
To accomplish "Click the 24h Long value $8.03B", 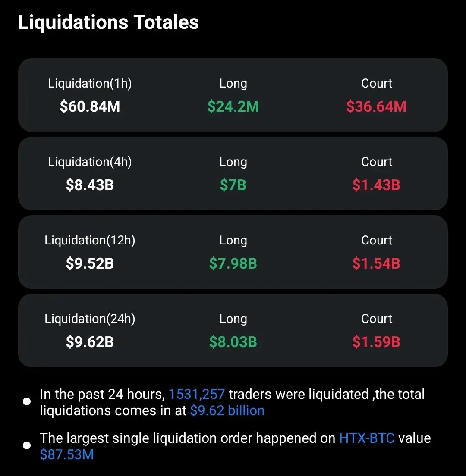I will (x=233, y=342).
